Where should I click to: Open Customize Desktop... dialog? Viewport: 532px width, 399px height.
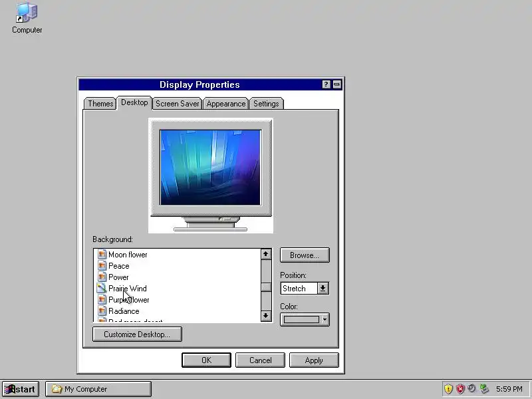pyautogui.click(x=137, y=334)
